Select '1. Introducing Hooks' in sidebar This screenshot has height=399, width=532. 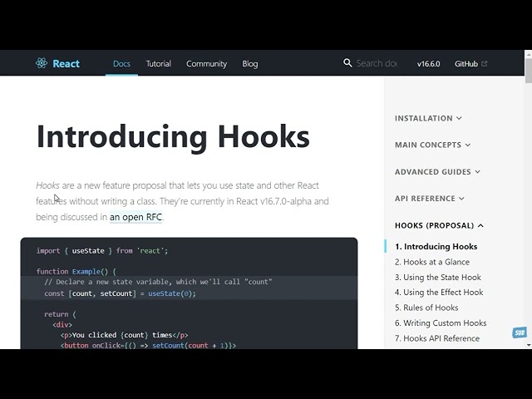(x=436, y=247)
